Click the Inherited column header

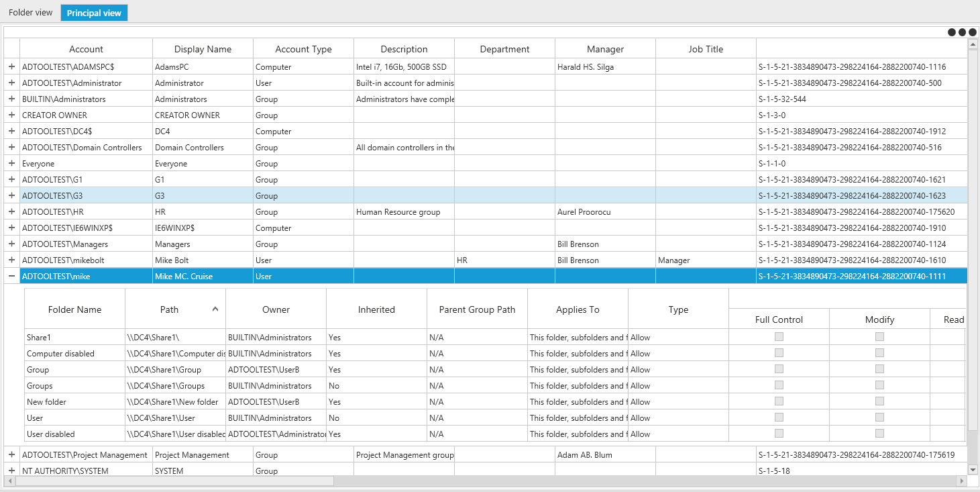pyautogui.click(x=376, y=309)
